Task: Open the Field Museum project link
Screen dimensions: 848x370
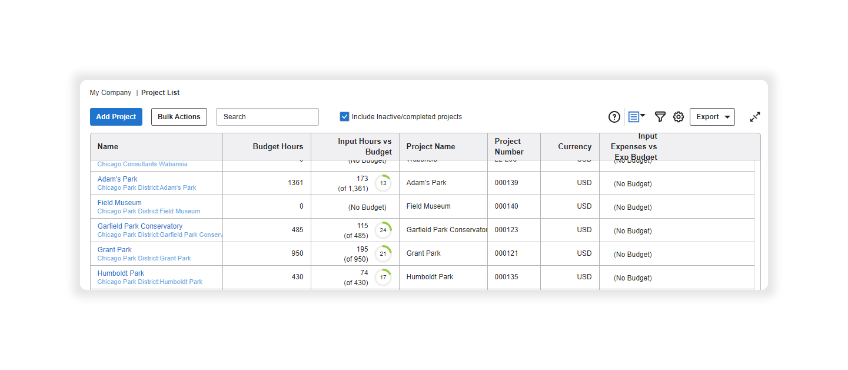Action: [119, 202]
